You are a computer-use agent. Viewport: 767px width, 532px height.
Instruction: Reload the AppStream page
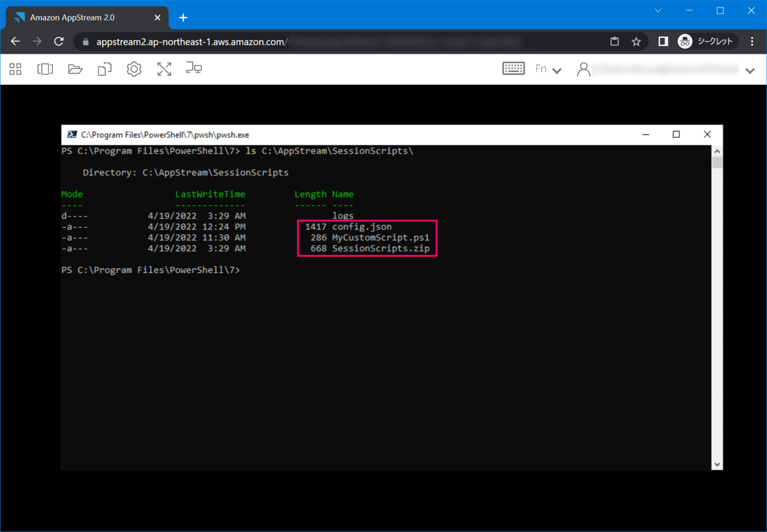(x=59, y=41)
